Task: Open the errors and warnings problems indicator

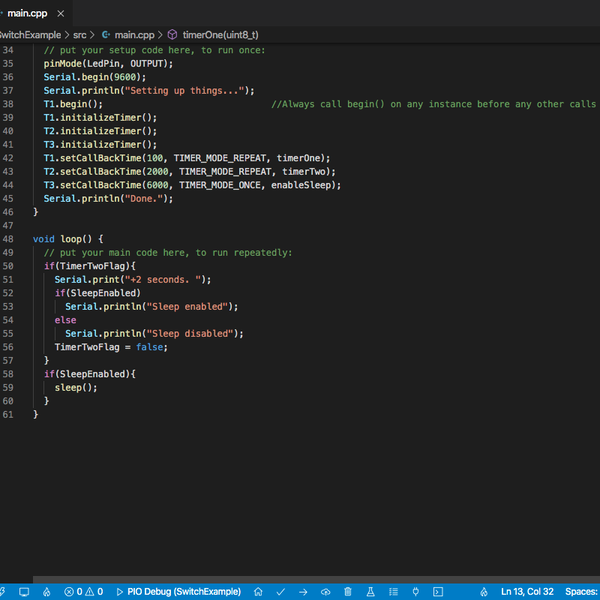Action: [84, 592]
